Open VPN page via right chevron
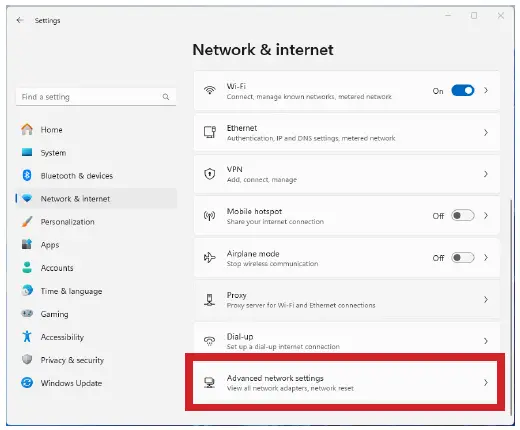 486,174
